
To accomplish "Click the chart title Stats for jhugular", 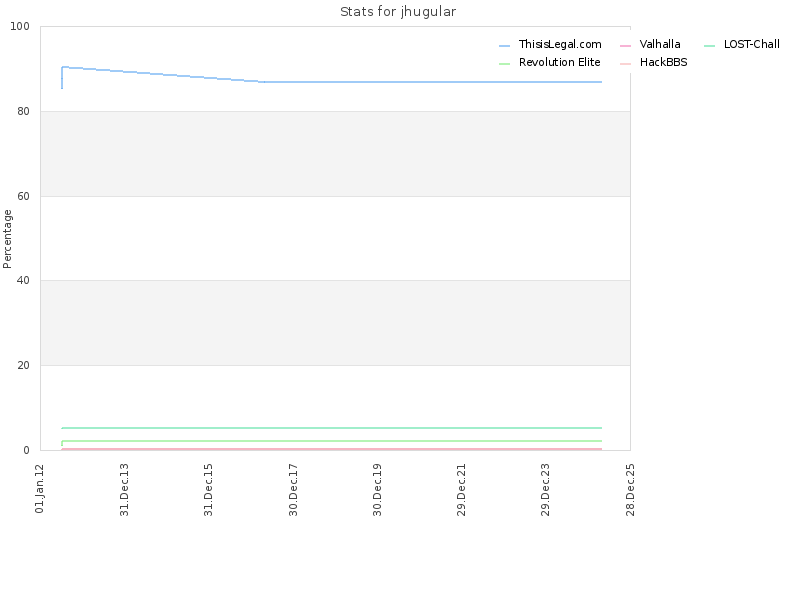I will click(x=398, y=12).
